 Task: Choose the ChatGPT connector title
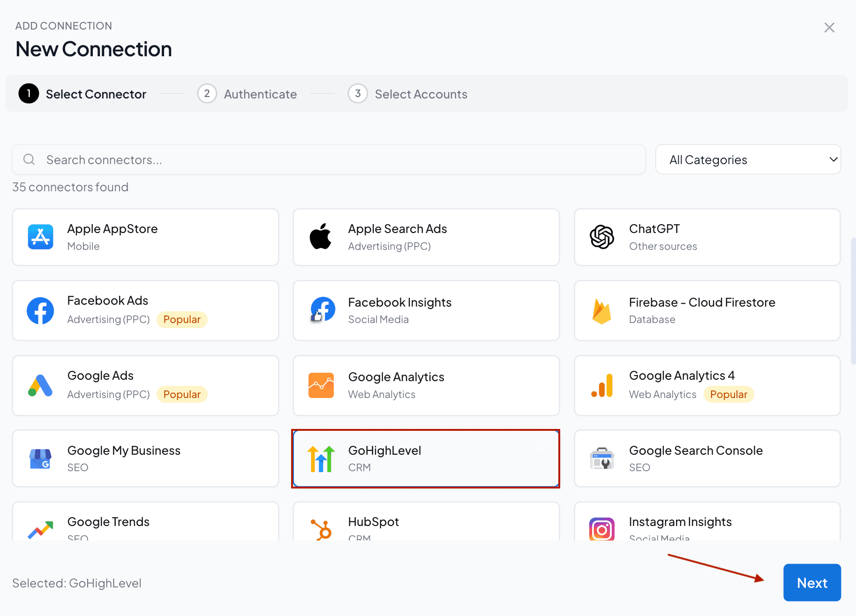click(654, 229)
